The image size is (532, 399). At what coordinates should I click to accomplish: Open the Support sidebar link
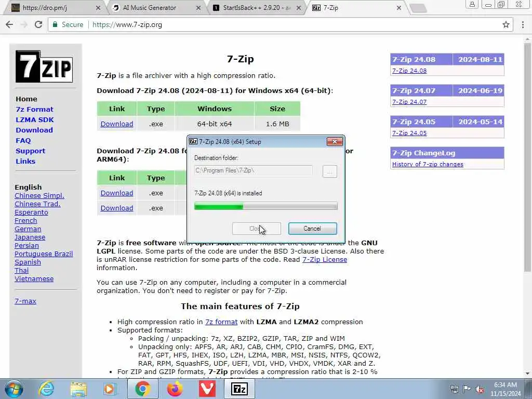[x=31, y=151]
